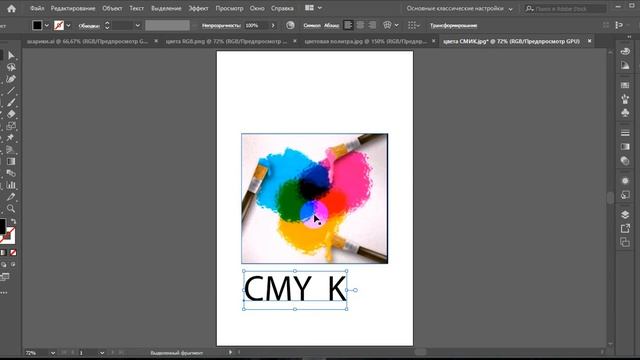Viewport: 640px width, 360px height.
Task: Open stroke weight dropdown
Action: tap(138, 25)
